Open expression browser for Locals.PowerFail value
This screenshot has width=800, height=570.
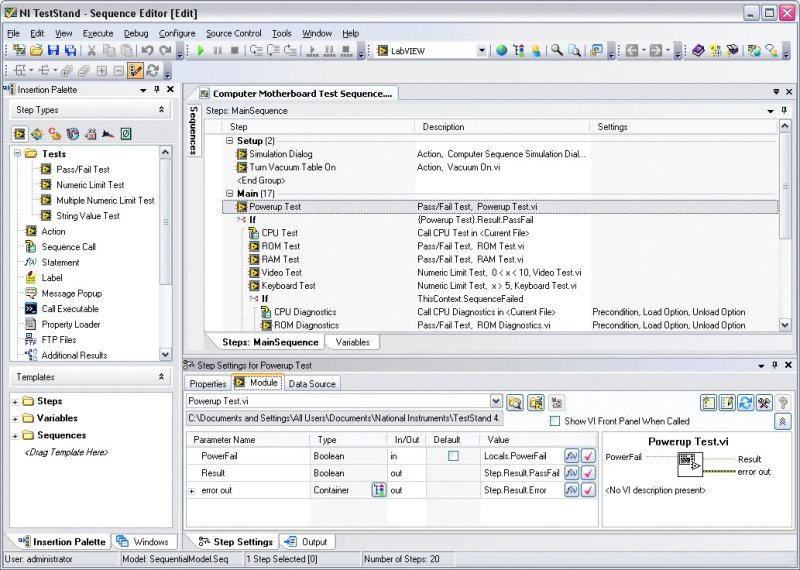coord(571,456)
